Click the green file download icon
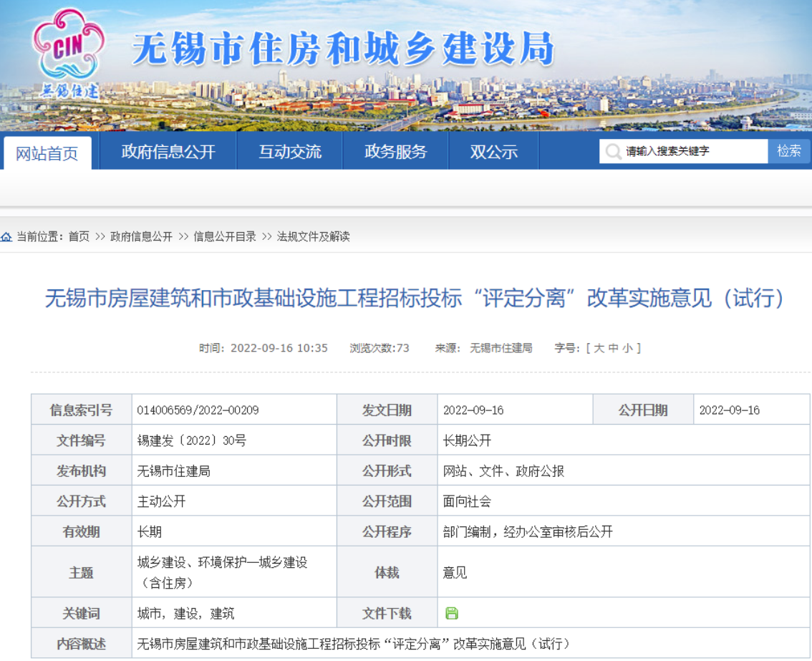This screenshot has width=812, height=661. point(451,613)
